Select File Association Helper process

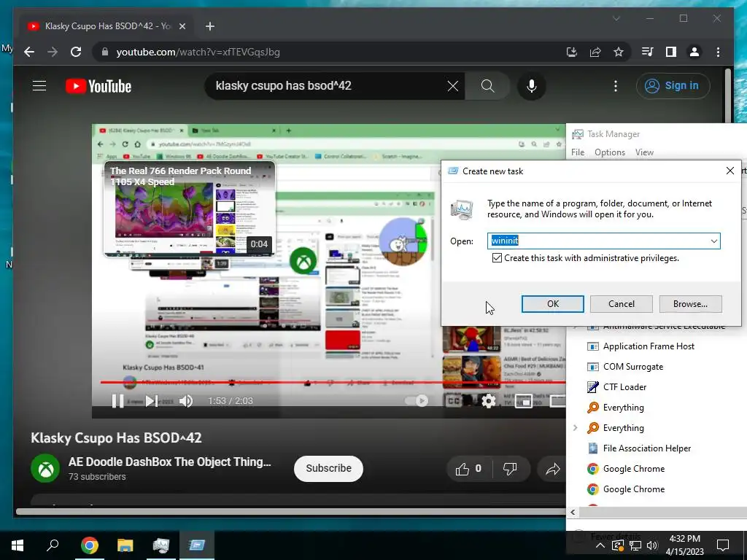click(x=646, y=448)
